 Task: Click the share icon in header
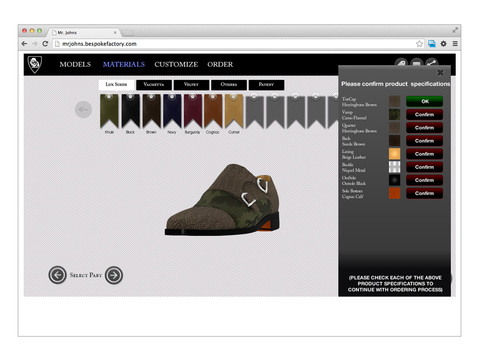pos(431,63)
